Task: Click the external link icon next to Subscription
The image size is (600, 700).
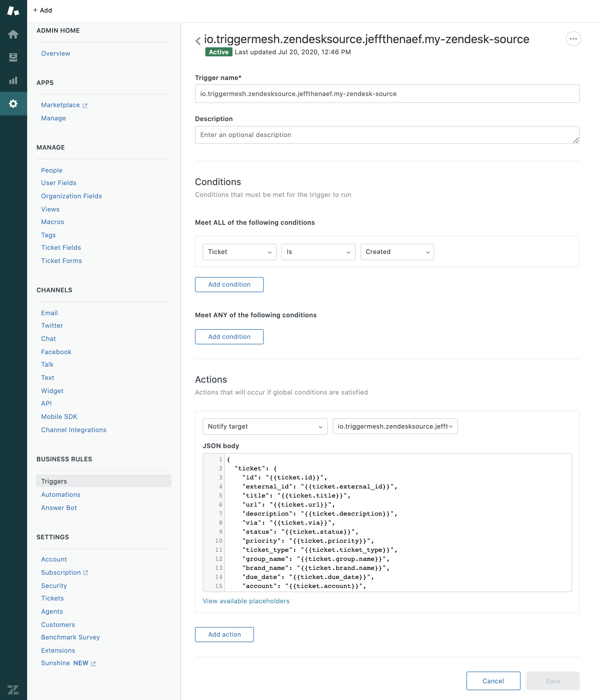Action: pos(86,573)
